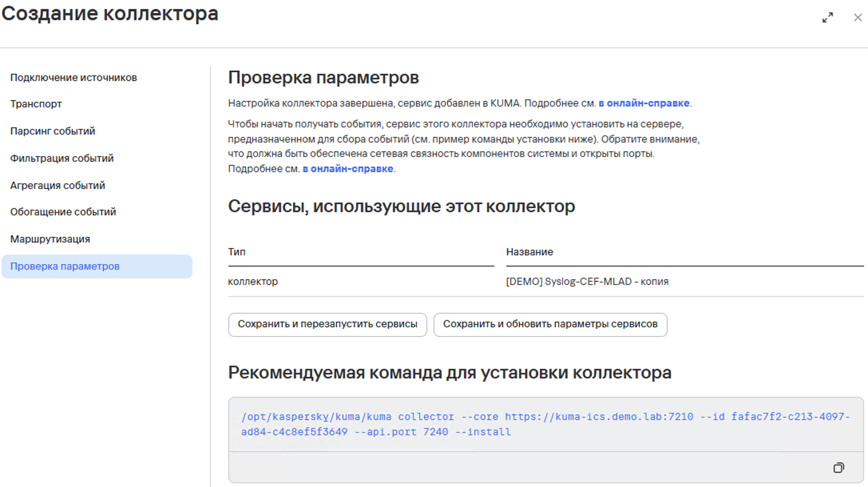Switch to Фильтрация событий step
The width and height of the screenshot is (868, 487).
[x=62, y=159]
